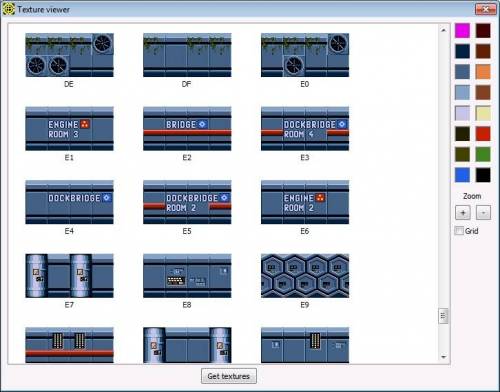Pick the magenta color swatch
The image size is (500, 392).
tap(463, 31)
